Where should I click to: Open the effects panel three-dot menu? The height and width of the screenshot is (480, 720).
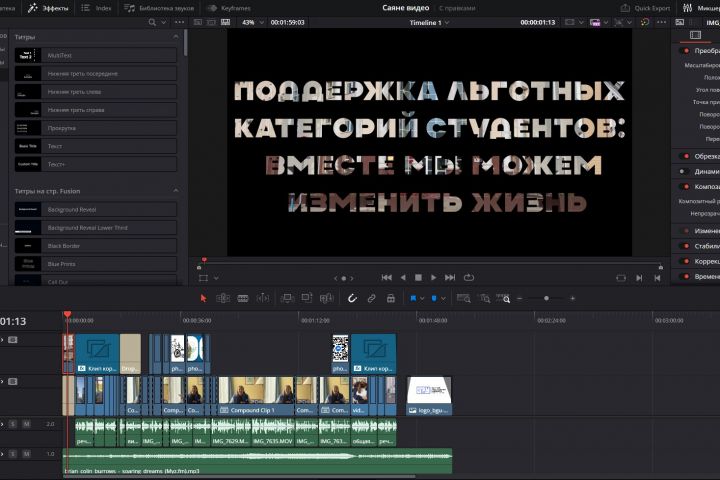[180, 22]
